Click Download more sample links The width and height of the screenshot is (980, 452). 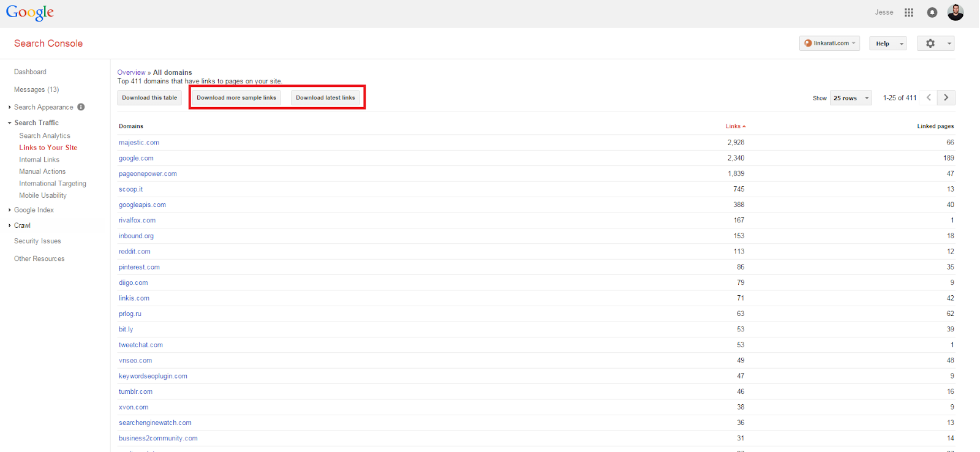[236, 98]
